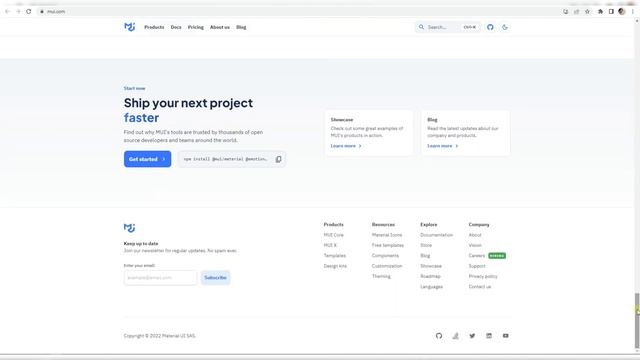The height and width of the screenshot is (360, 640).
Task: Open Careers footer link
Action: 477,256
